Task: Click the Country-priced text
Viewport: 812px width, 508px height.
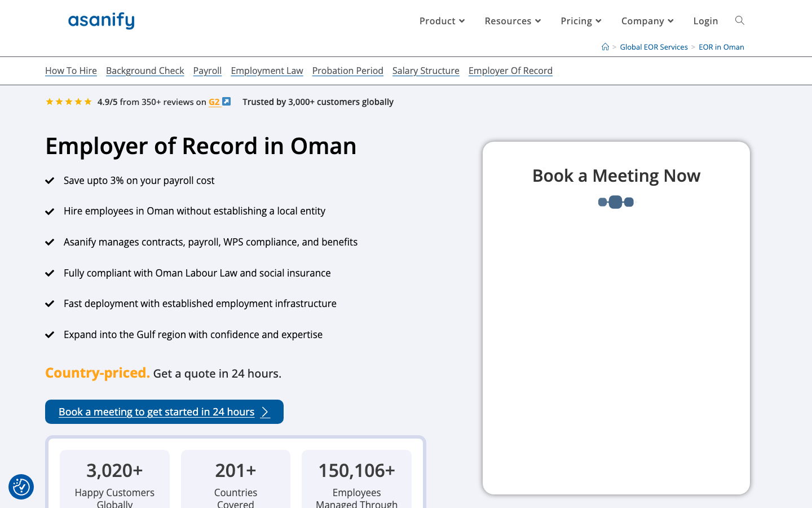Action: pos(98,373)
